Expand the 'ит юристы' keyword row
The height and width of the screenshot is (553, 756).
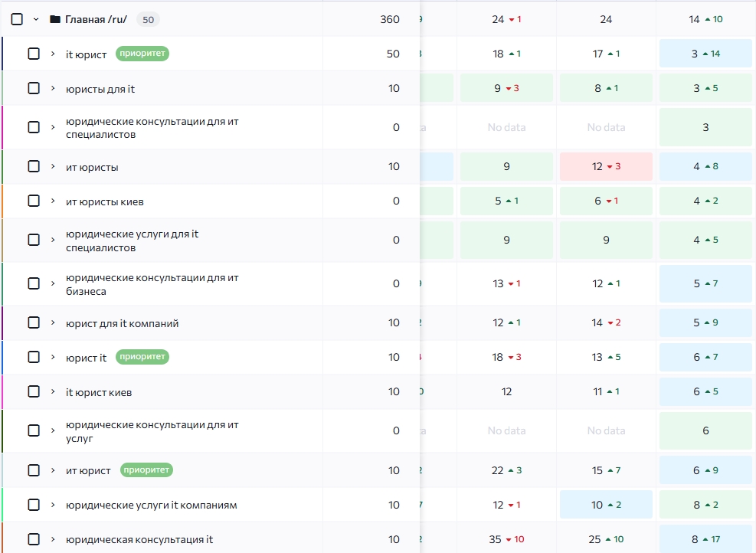[53, 167]
